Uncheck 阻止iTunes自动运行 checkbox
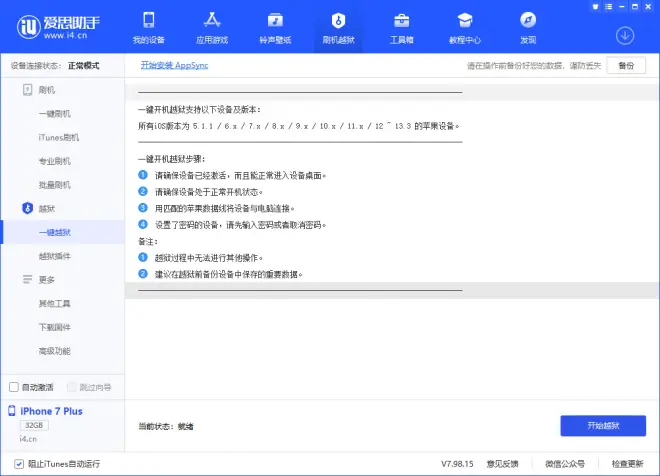The height and width of the screenshot is (476, 660). pyautogui.click(x=19, y=464)
